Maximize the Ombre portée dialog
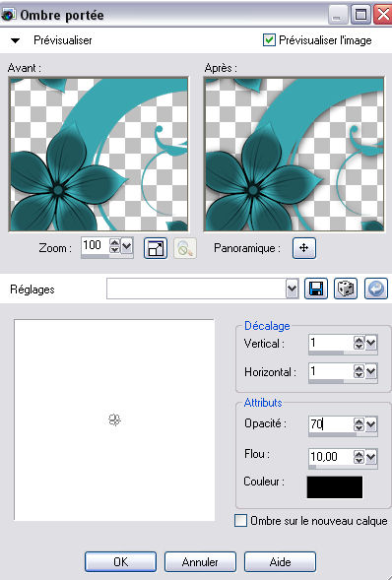 click(360, 15)
